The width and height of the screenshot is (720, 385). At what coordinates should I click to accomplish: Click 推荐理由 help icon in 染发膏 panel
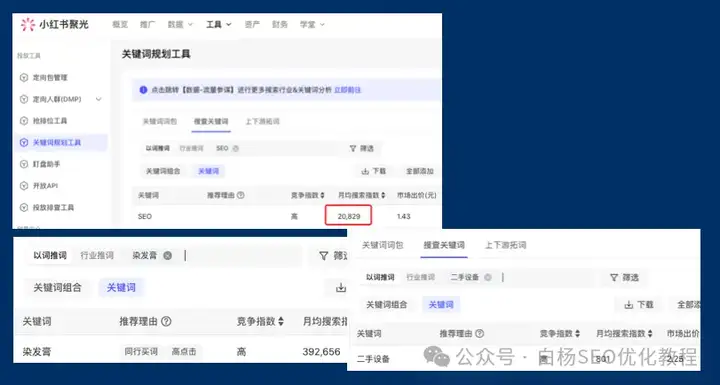coord(166,322)
